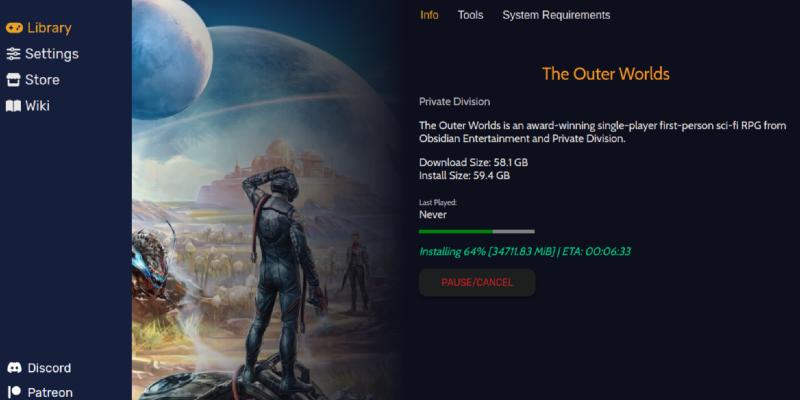Open the Wiki link in the sidebar
The image size is (800, 400).
(x=28, y=106)
